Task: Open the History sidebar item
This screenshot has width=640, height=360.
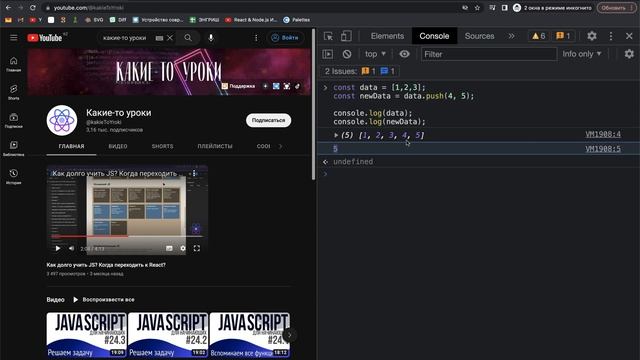Action: 13,177
